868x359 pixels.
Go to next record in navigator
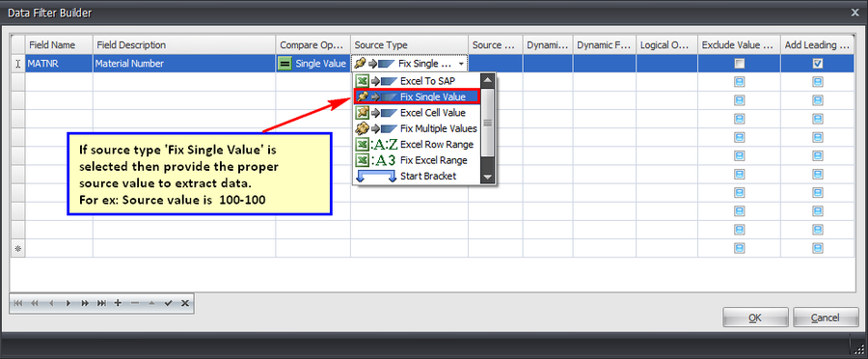(x=68, y=303)
